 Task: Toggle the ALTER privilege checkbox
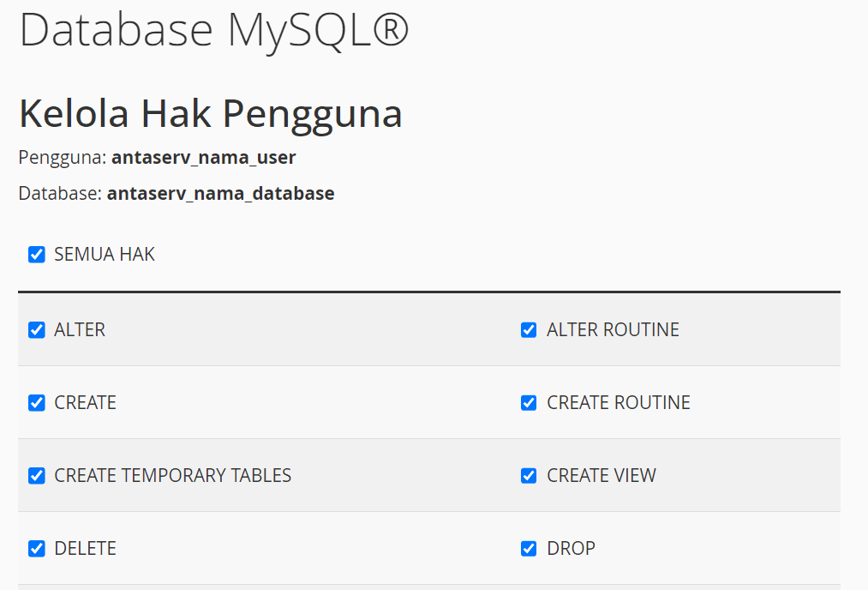(37, 329)
